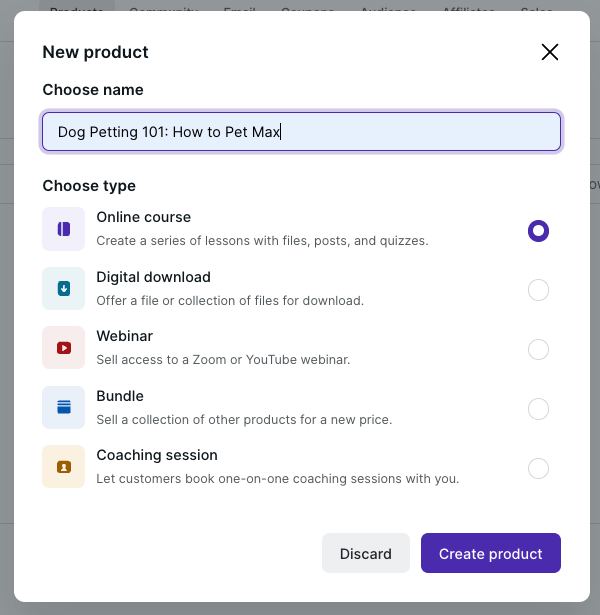
Task: Click the "Coaching session" title text
Action: click(x=156, y=455)
